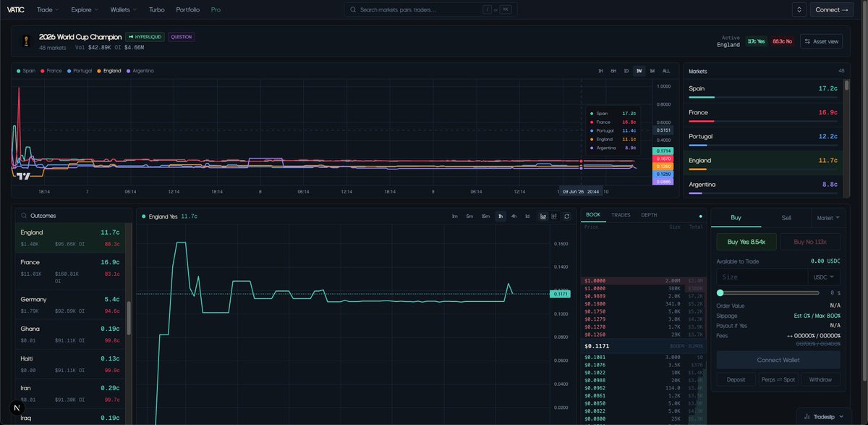Click the Outcomes search magnifier icon
This screenshot has width=868, height=425.
click(25, 216)
